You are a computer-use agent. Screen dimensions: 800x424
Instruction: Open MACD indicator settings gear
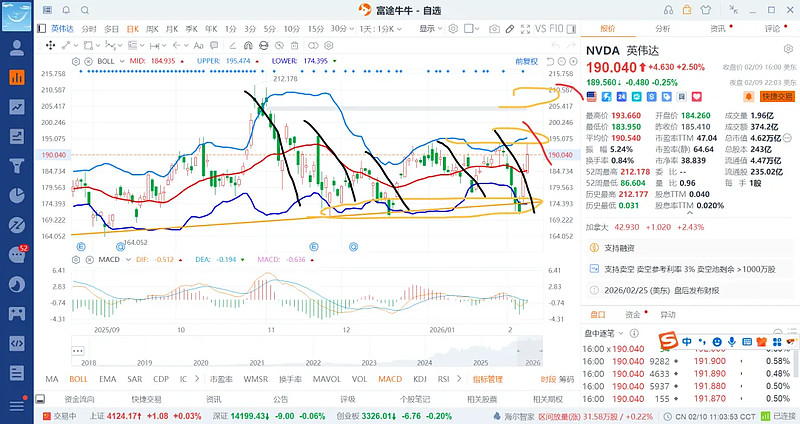coord(76,260)
